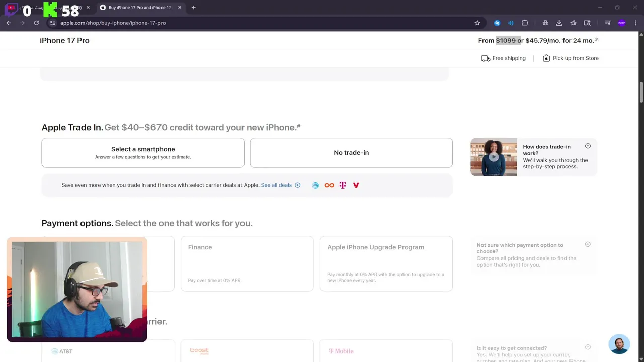
Task: Play the trade-in explainer video thumbnail
Action: click(494, 157)
